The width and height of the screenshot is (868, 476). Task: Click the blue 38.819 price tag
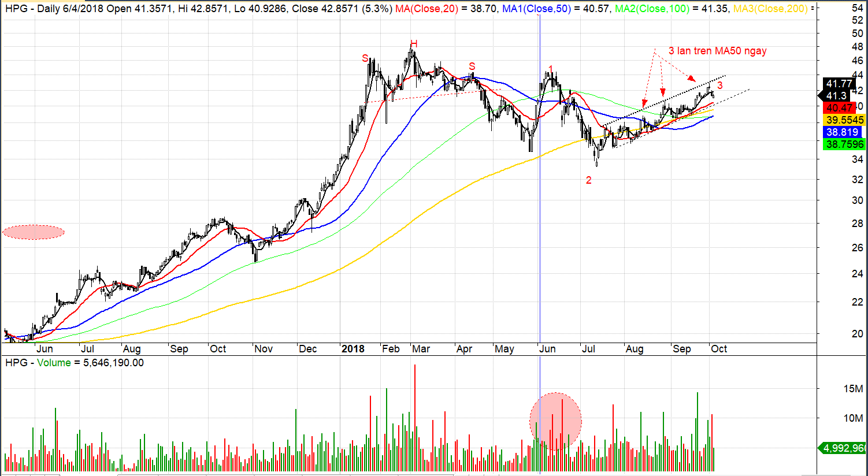[x=842, y=132]
